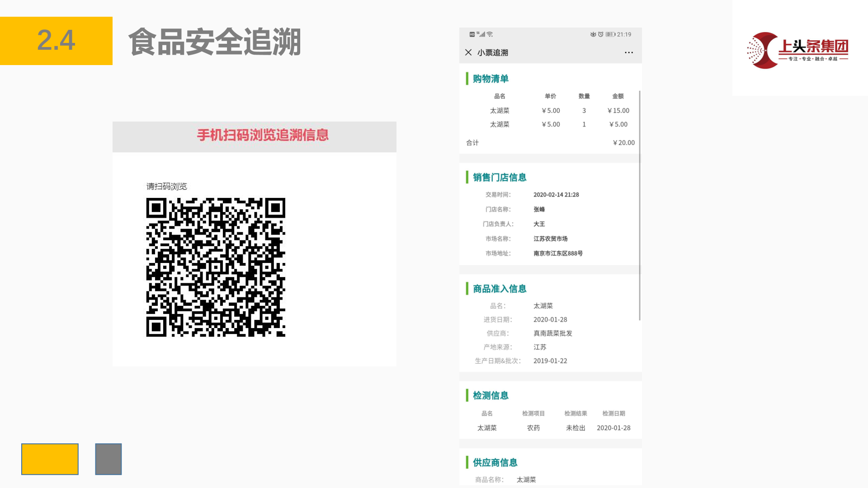Click the 购物清单 section heading
The width and height of the screenshot is (868, 488).
click(491, 79)
